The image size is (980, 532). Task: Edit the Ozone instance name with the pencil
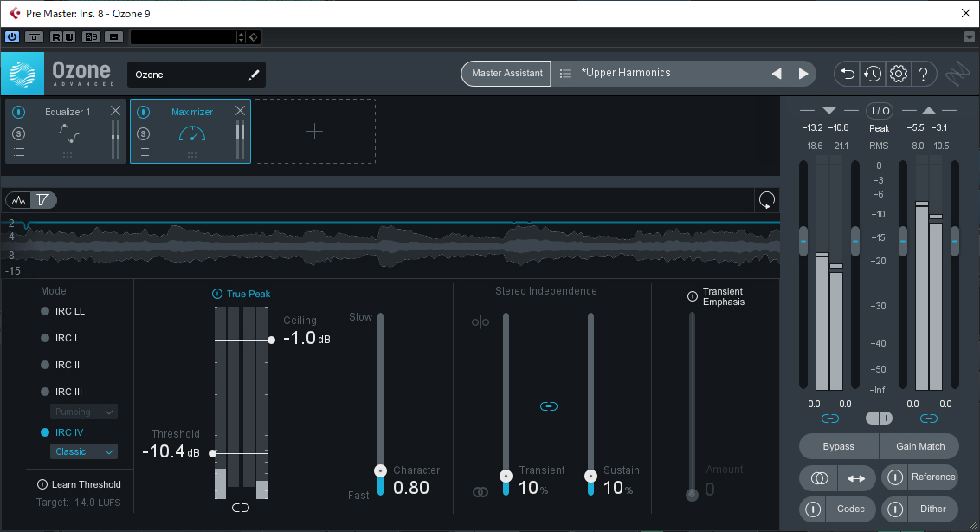(254, 75)
